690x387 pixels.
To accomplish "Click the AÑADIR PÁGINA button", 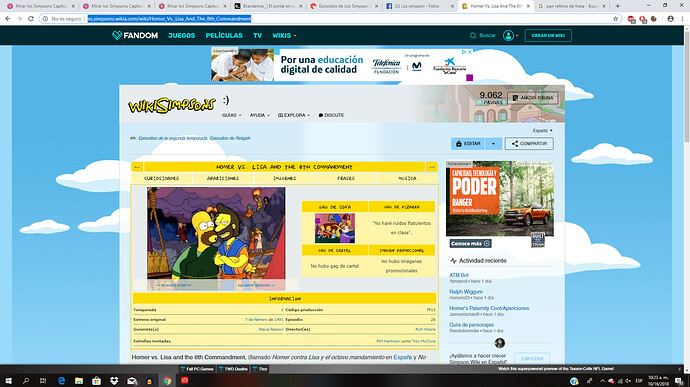I will point(532,98).
